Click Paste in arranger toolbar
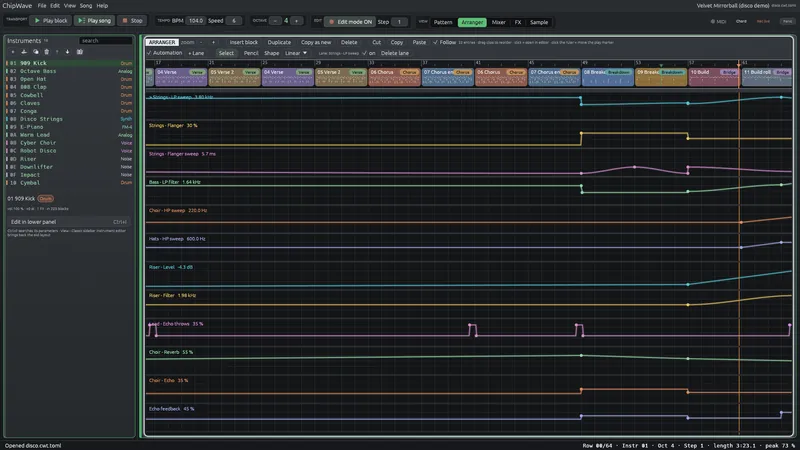The image size is (800, 450). 419,42
